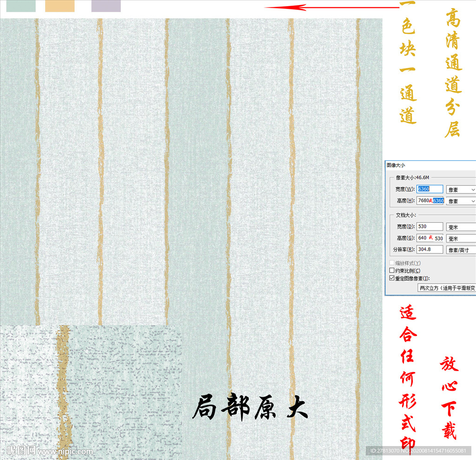476x460 pixels.
Task: Open the 两次立方 resampling method dropdown
Action: [447, 288]
